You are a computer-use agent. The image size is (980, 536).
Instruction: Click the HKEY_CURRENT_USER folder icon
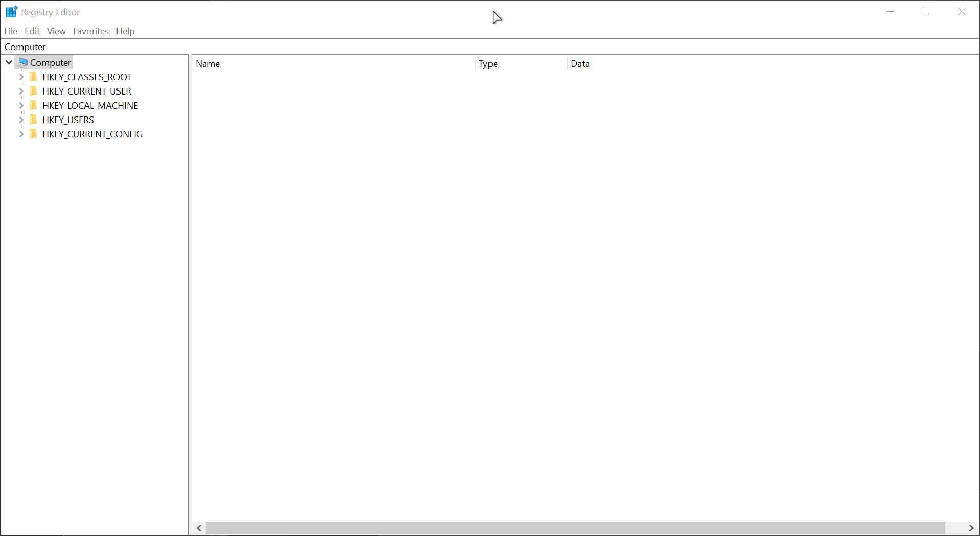point(34,91)
